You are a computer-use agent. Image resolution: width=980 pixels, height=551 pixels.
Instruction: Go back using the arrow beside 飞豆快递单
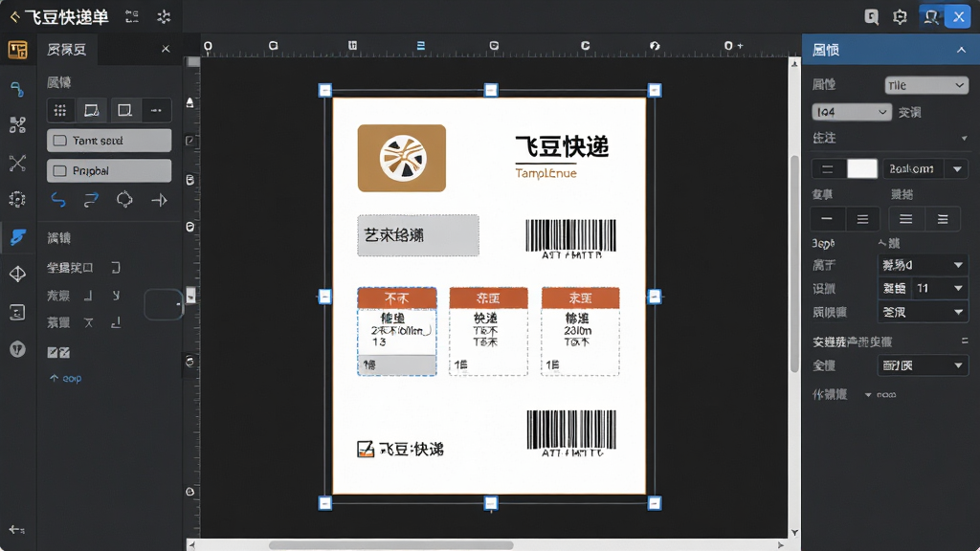(14, 17)
